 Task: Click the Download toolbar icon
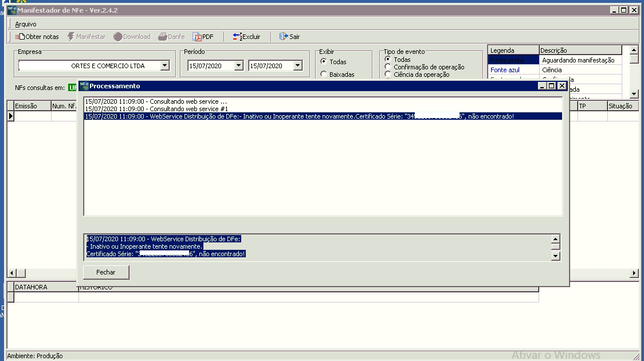pos(118,37)
